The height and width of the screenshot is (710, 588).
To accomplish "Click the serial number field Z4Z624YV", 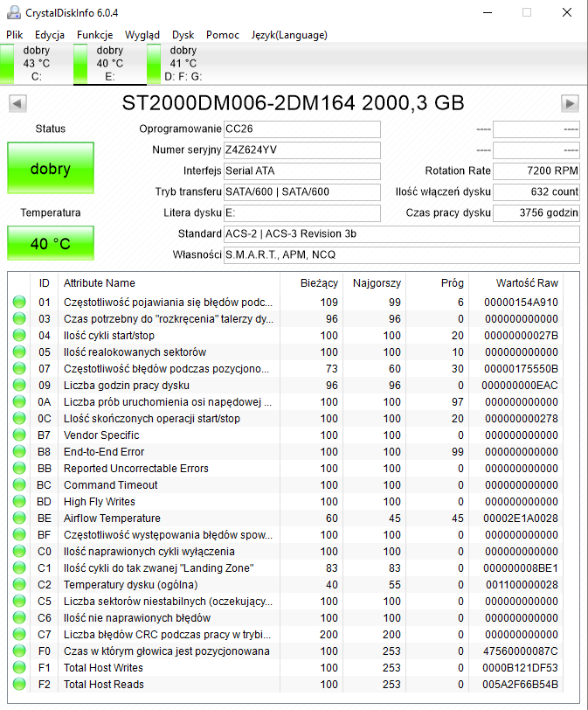I will coord(302,150).
